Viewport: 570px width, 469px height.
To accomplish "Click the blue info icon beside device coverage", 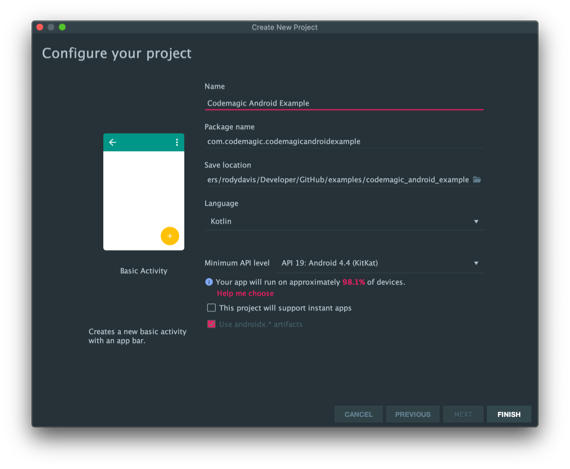I will [209, 282].
